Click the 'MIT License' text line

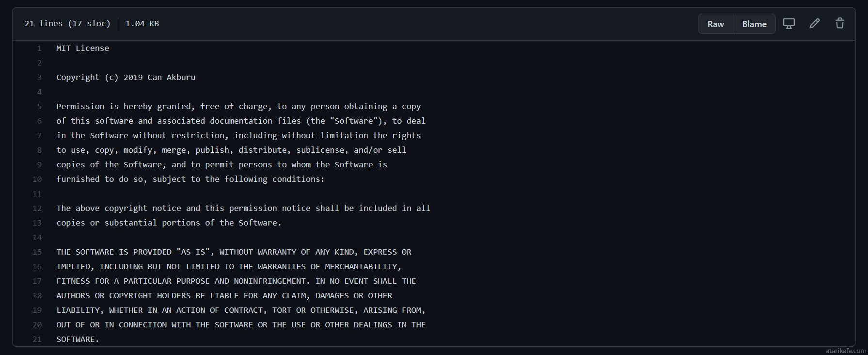click(83, 48)
